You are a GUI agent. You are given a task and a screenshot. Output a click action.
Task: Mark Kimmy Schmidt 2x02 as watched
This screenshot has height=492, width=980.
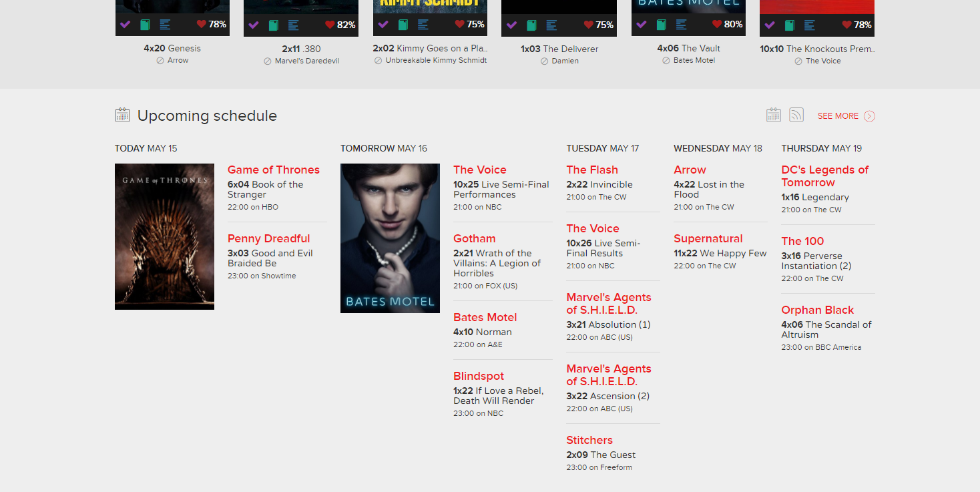pyautogui.click(x=383, y=25)
